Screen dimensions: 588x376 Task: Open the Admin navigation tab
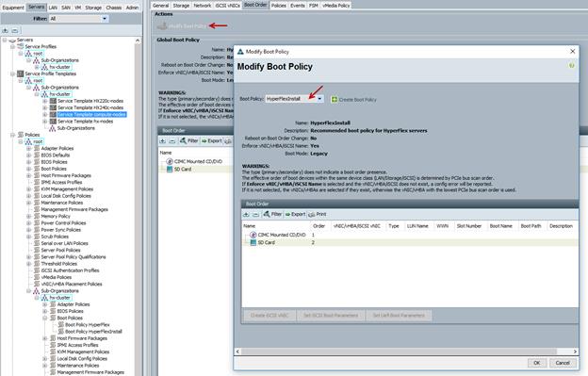click(132, 8)
